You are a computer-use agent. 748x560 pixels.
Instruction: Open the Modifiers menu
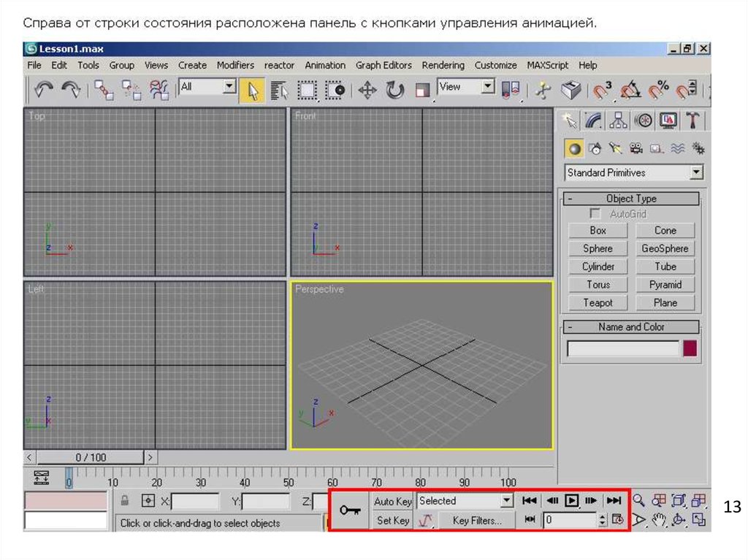tap(235, 65)
